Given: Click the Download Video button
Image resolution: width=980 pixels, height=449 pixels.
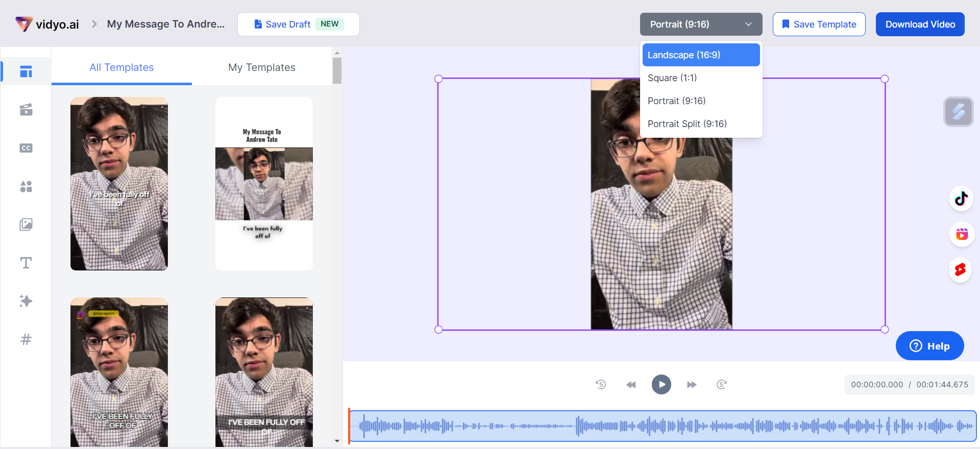Looking at the screenshot, I should [x=920, y=24].
